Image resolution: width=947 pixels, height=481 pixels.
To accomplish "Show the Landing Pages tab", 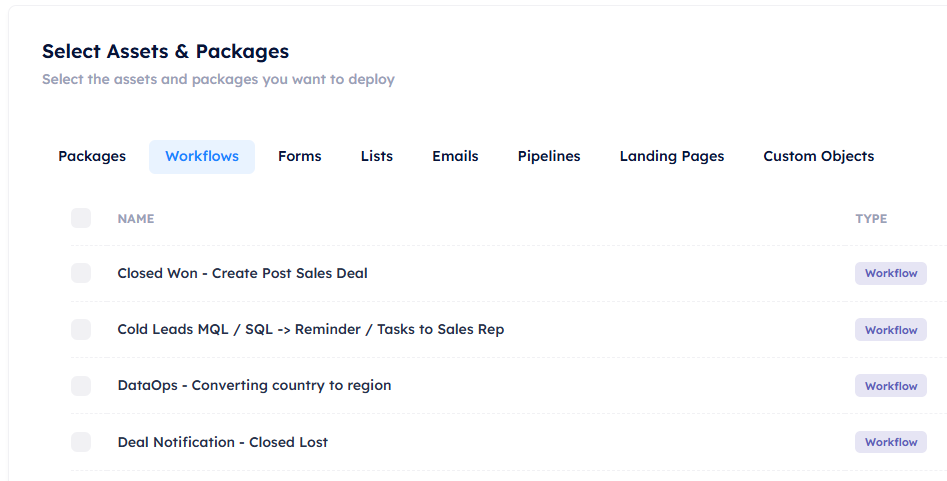I will pyautogui.click(x=672, y=156).
